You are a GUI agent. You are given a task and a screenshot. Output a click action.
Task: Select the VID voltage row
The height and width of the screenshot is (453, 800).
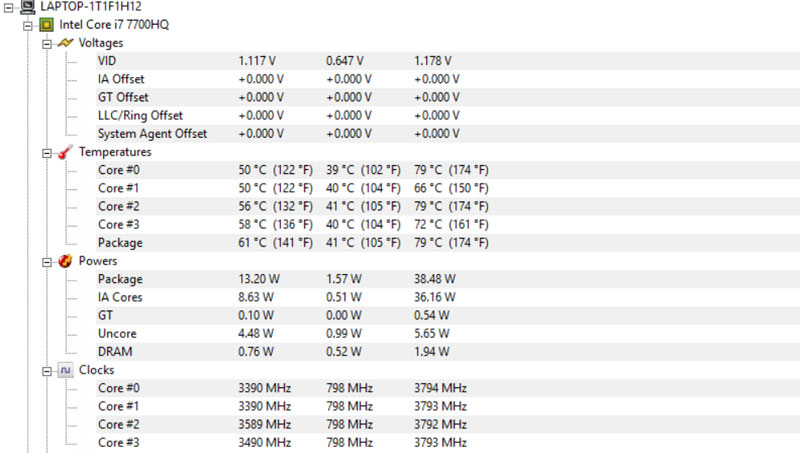[x=448, y=61]
